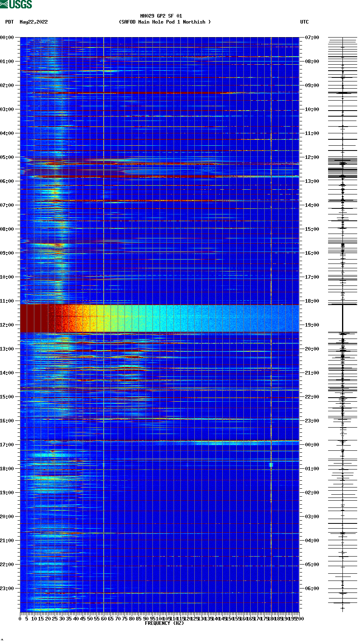The width and height of the screenshot is (360, 644).
Task: Click the 08:00 UTC label on right axis
Action: coord(312,61)
